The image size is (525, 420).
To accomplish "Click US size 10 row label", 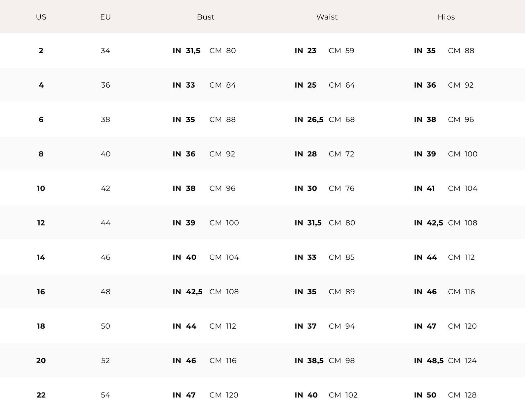I will pyautogui.click(x=41, y=188).
